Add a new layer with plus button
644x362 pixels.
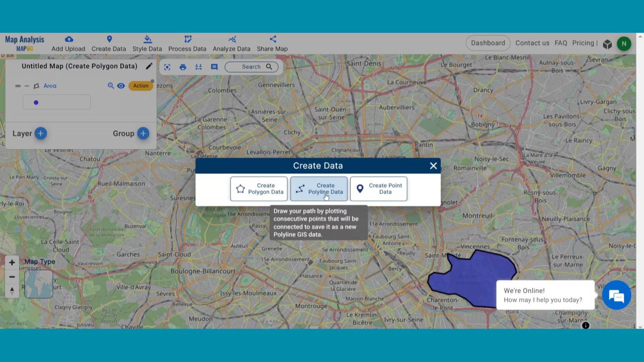pyautogui.click(x=41, y=134)
